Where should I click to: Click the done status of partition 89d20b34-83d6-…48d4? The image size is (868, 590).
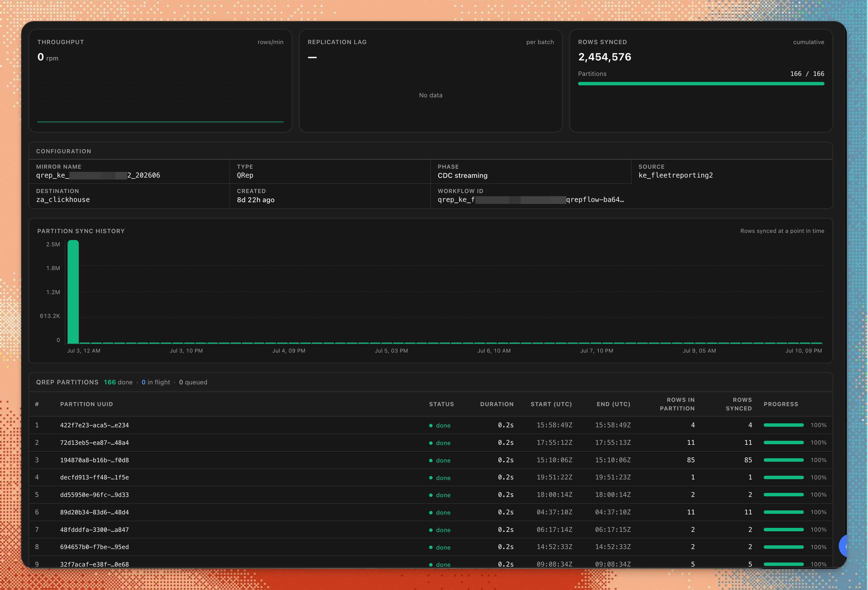click(440, 512)
